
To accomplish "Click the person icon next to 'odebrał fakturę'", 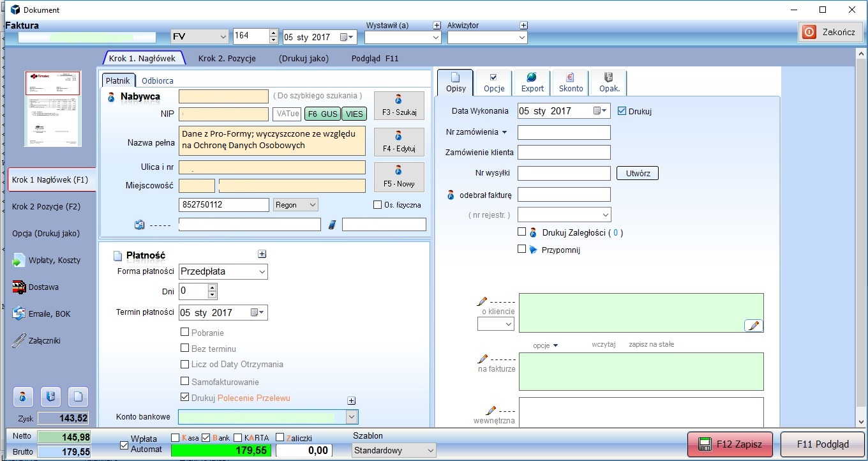I will coord(451,195).
